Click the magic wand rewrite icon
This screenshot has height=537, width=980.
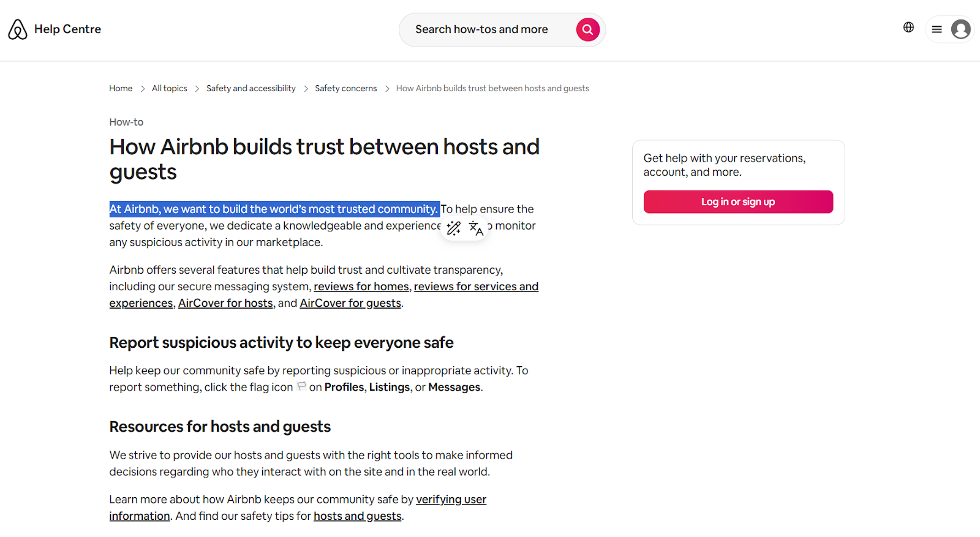pos(453,228)
